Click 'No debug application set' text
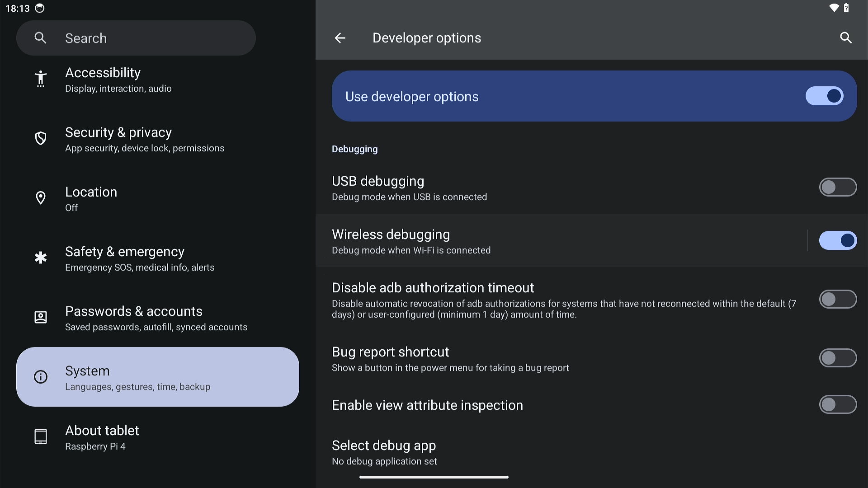This screenshot has height=488, width=868. coord(384,461)
